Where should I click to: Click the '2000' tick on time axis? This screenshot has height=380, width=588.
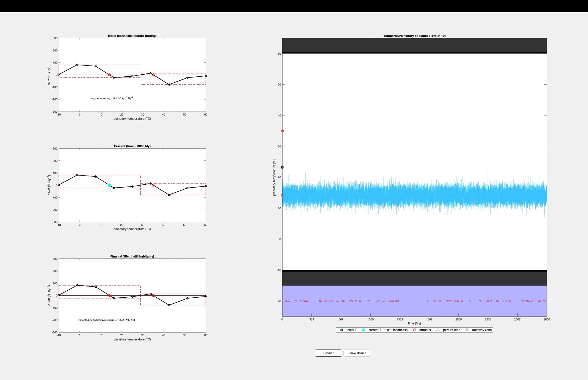point(458,319)
